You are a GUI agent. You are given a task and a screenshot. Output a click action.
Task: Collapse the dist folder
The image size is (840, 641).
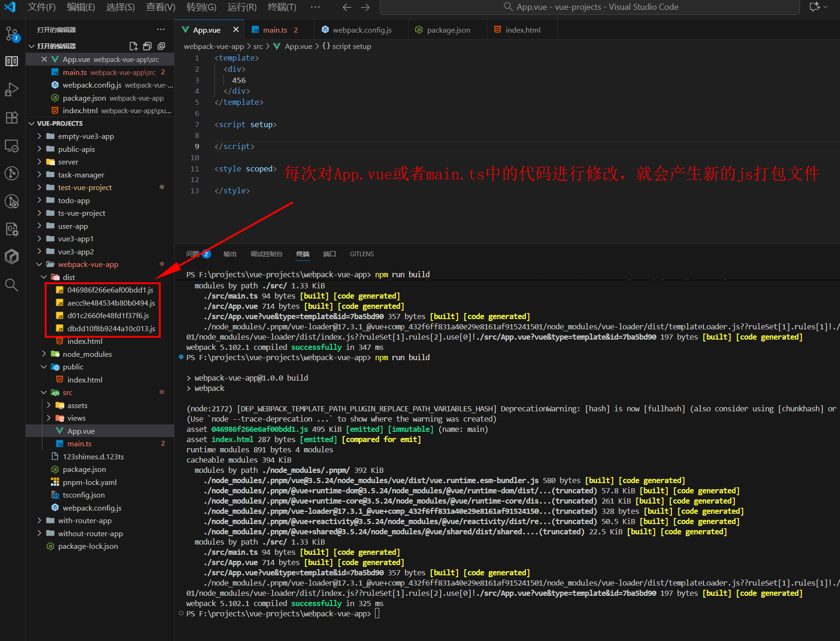44,277
